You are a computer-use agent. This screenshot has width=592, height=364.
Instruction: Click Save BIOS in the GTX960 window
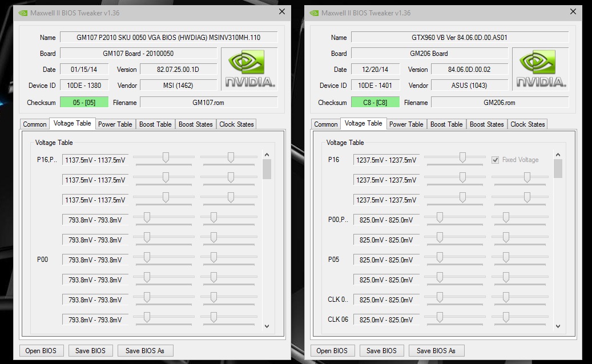381,351
